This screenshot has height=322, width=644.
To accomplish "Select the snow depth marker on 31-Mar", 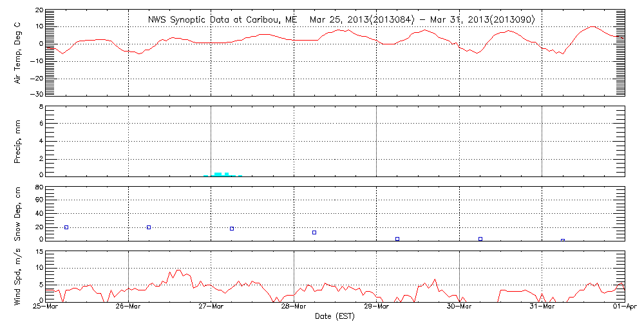I will click(x=563, y=240).
